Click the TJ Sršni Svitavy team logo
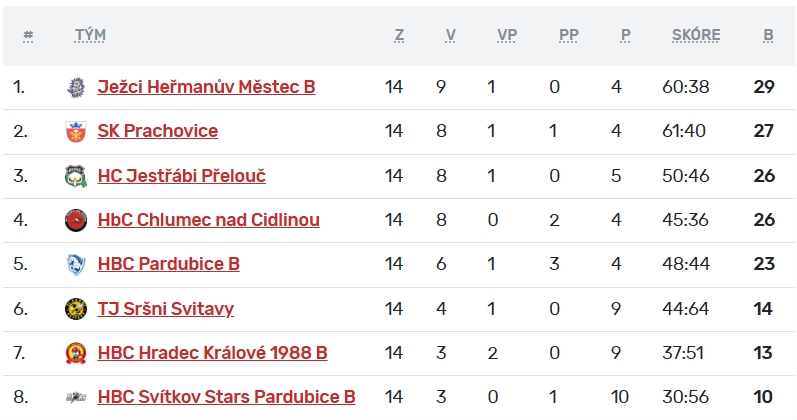The image size is (797, 420). [75, 308]
